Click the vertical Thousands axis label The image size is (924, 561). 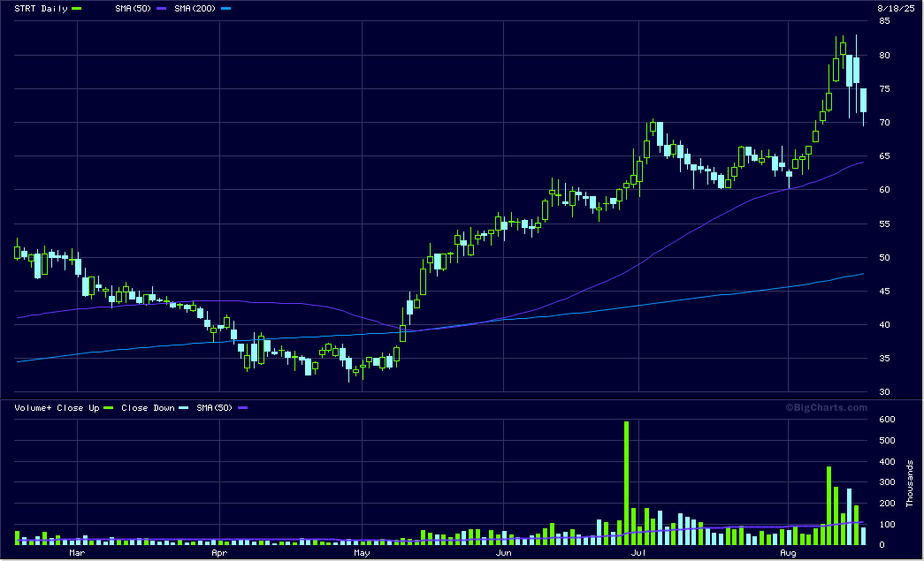point(909,483)
